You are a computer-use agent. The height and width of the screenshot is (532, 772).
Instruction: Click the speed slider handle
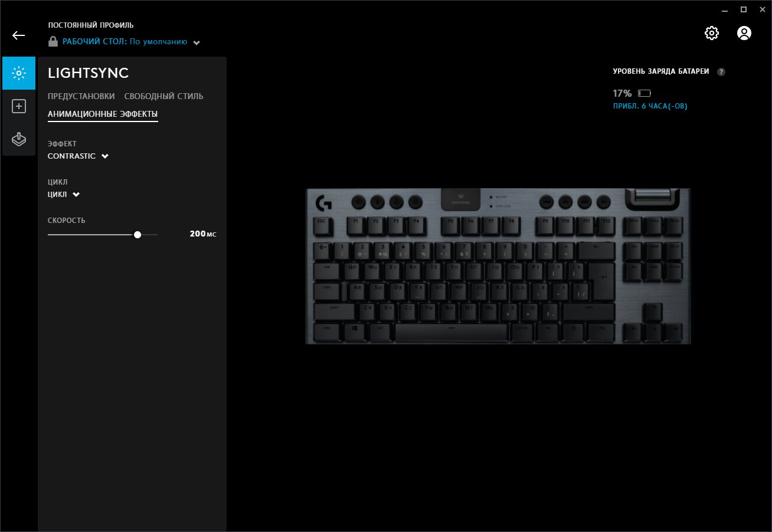point(138,234)
